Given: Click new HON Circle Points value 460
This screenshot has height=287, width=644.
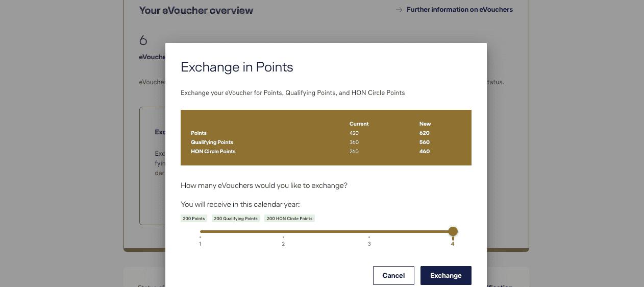Looking at the screenshot, I should [424, 151].
